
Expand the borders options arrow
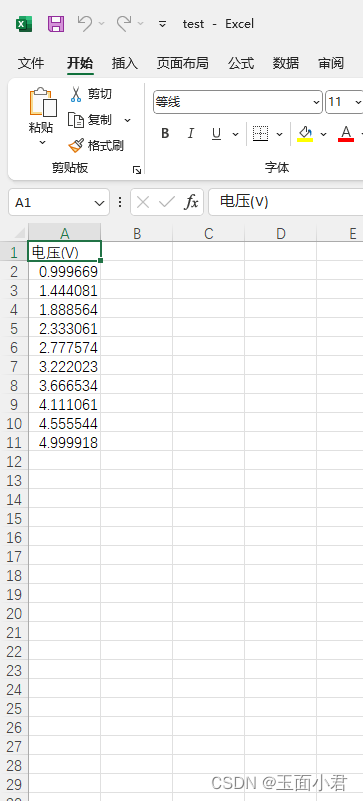click(x=279, y=134)
